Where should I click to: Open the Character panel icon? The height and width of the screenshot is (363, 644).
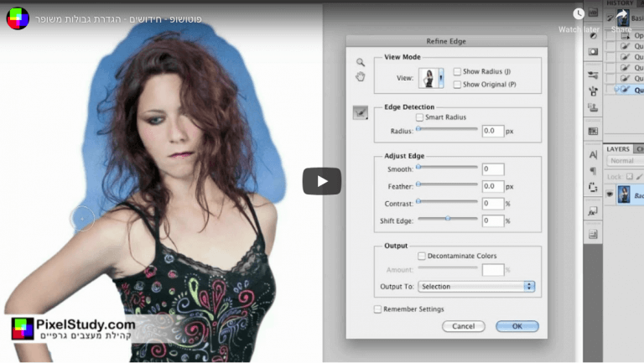click(x=593, y=155)
